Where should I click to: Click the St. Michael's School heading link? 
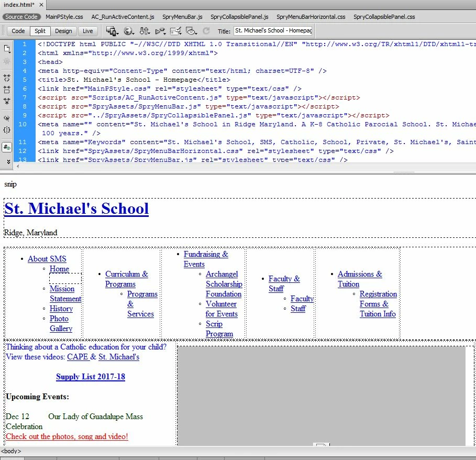pyautogui.click(x=76, y=209)
